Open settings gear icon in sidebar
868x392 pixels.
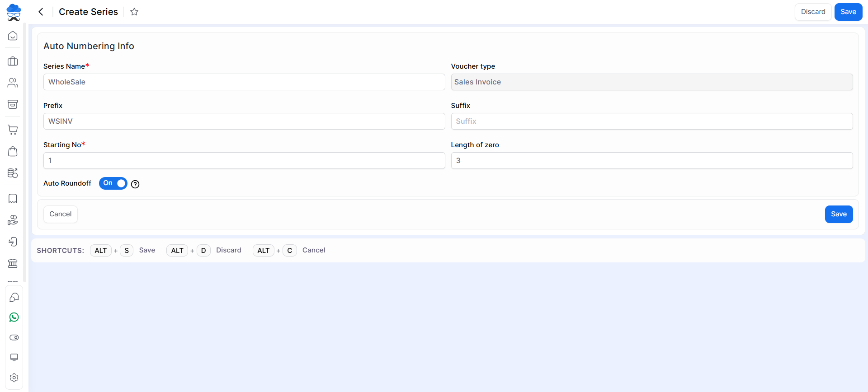(x=14, y=378)
